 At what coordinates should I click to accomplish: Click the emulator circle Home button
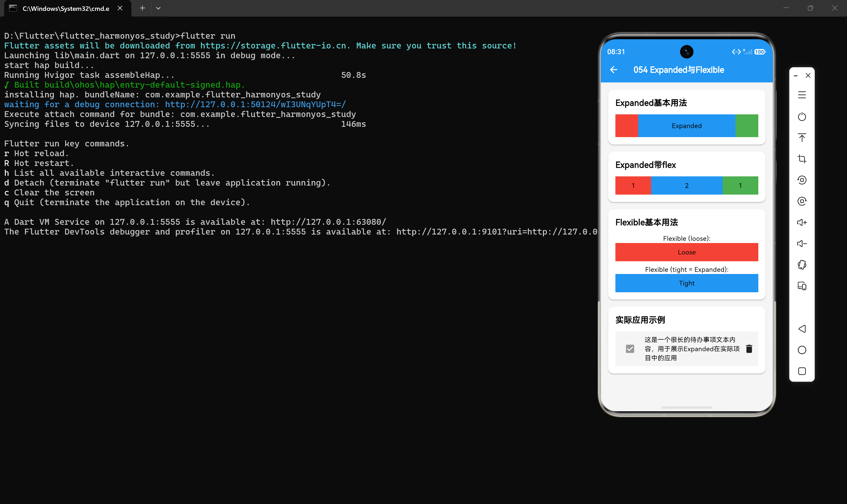click(802, 350)
